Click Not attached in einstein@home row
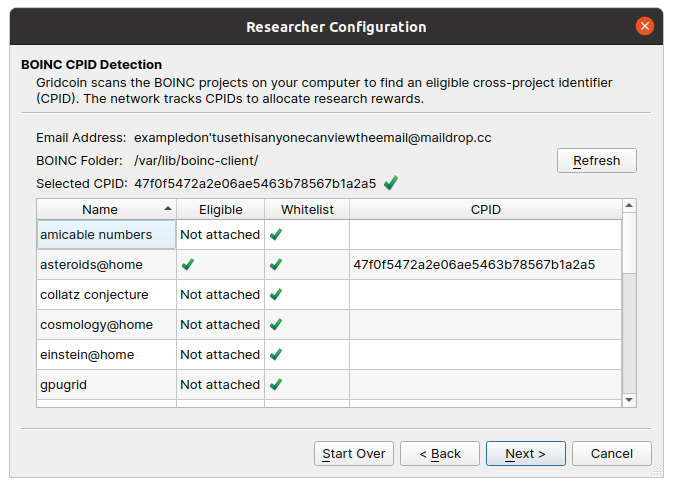Image resolution: width=673 pixels, height=487 pixels. pos(220,354)
